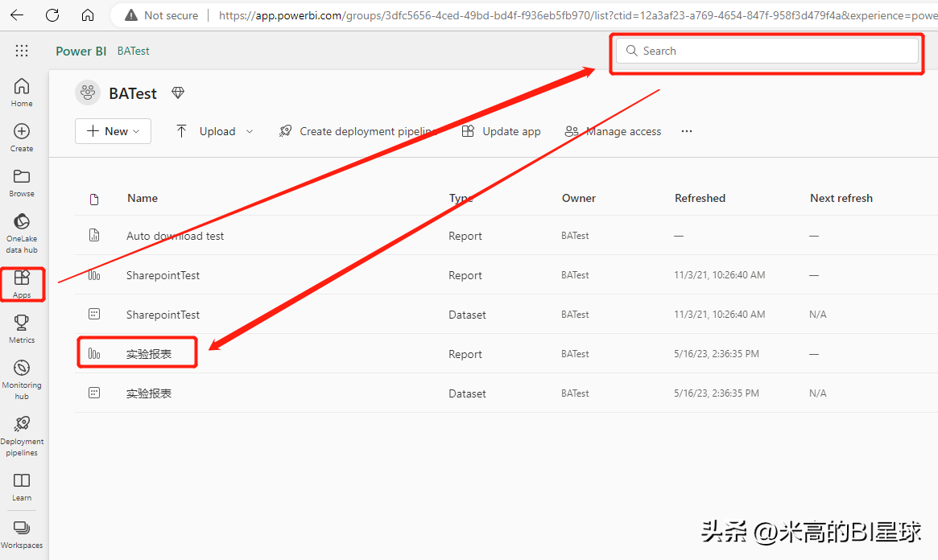The width and height of the screenshot is (938, 560).
Task: Click the report icon for SharepointTest report
Action: (x=94, y=275)
